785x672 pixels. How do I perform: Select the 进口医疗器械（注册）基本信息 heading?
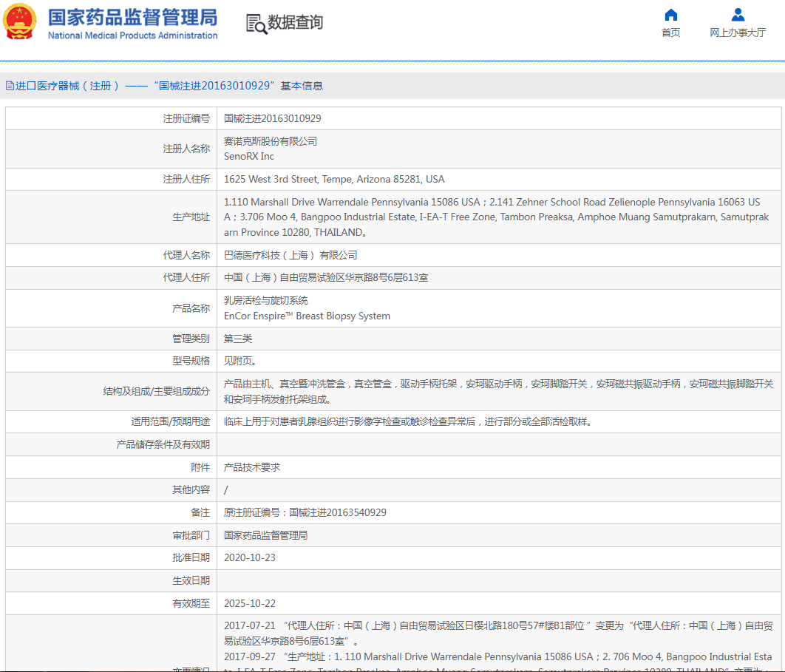(169, 86)
